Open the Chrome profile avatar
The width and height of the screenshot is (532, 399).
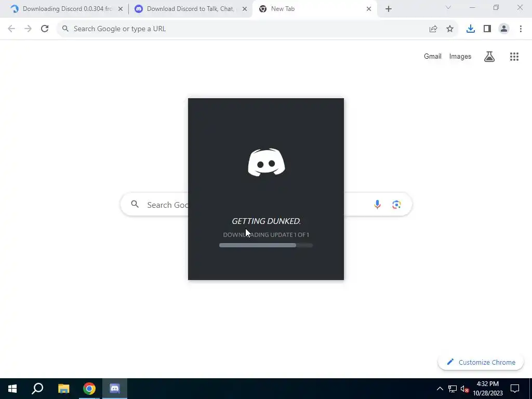pyautogui.click(x=504, y=29)
